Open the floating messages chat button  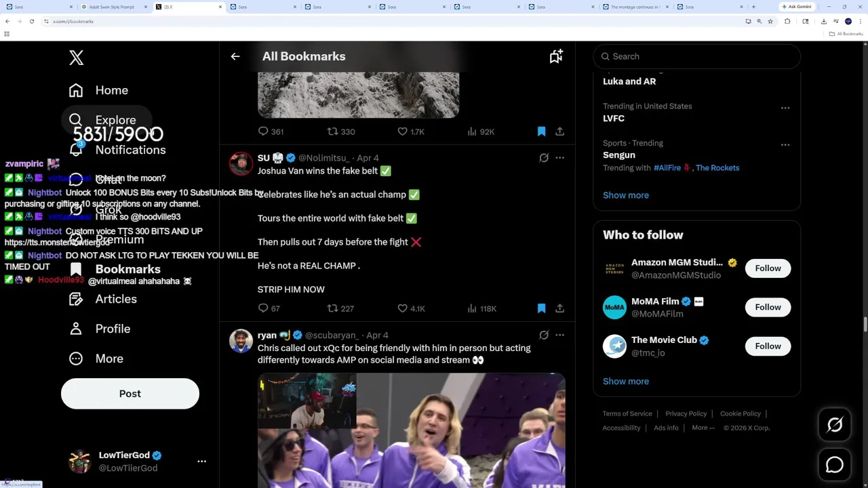835,465
